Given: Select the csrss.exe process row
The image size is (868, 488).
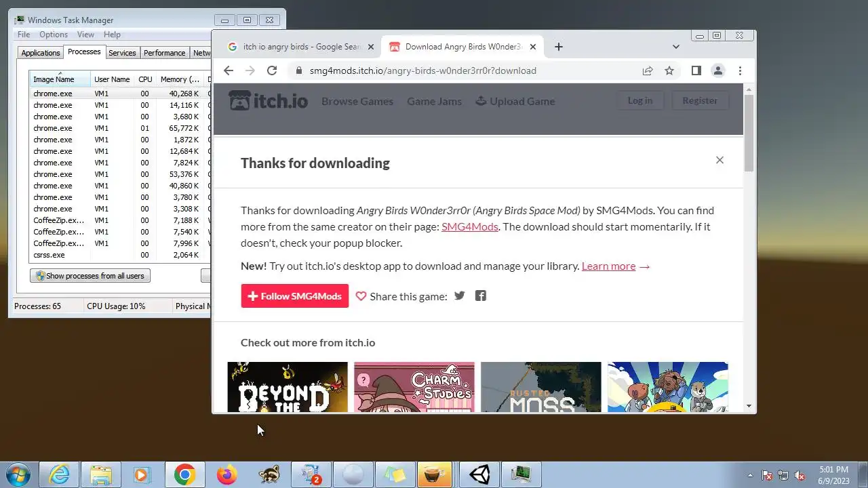Looking at the screenshot, I should click(120, 255).
